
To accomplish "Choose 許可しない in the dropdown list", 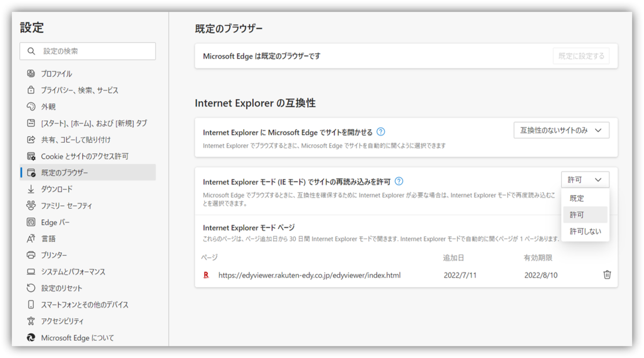I will [x=585, y=232].
